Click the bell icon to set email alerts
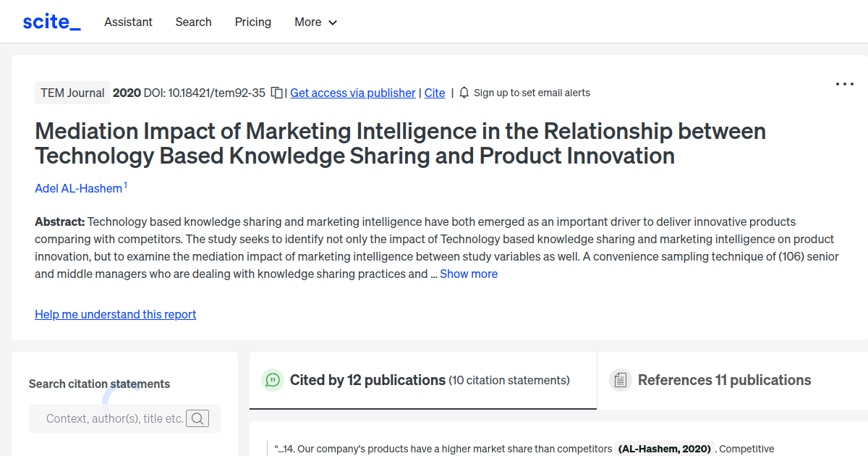The width and height of the screenshot is (868, 456). (463, 93)
